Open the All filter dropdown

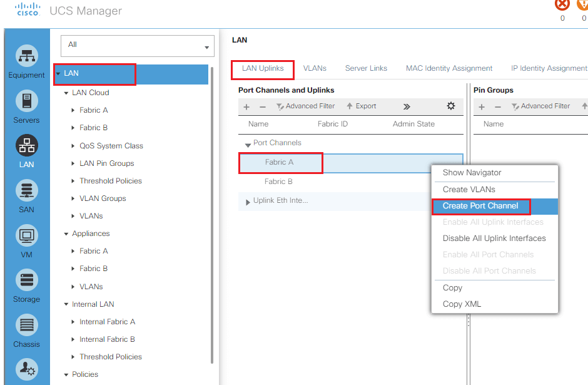click(138, 46)
